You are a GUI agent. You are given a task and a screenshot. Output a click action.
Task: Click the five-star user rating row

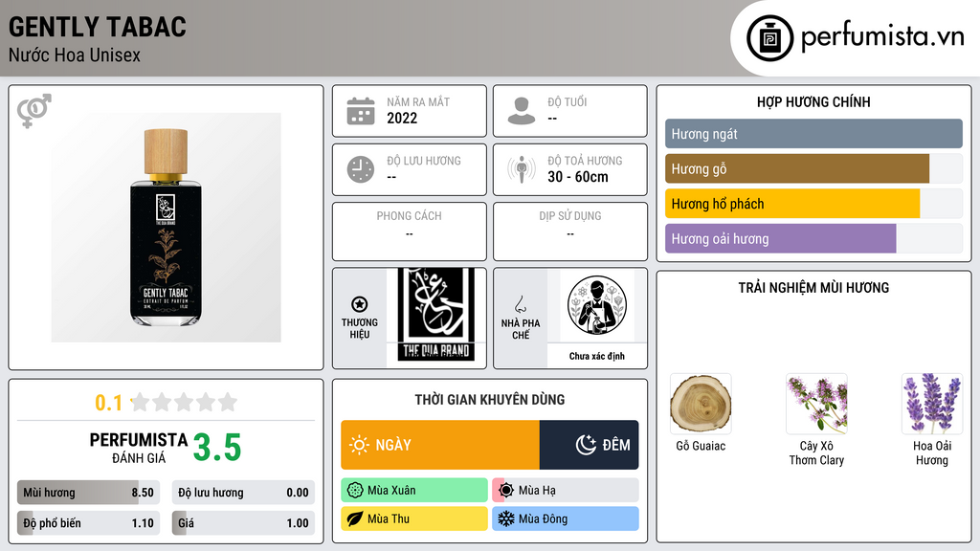tap(184, 402)
